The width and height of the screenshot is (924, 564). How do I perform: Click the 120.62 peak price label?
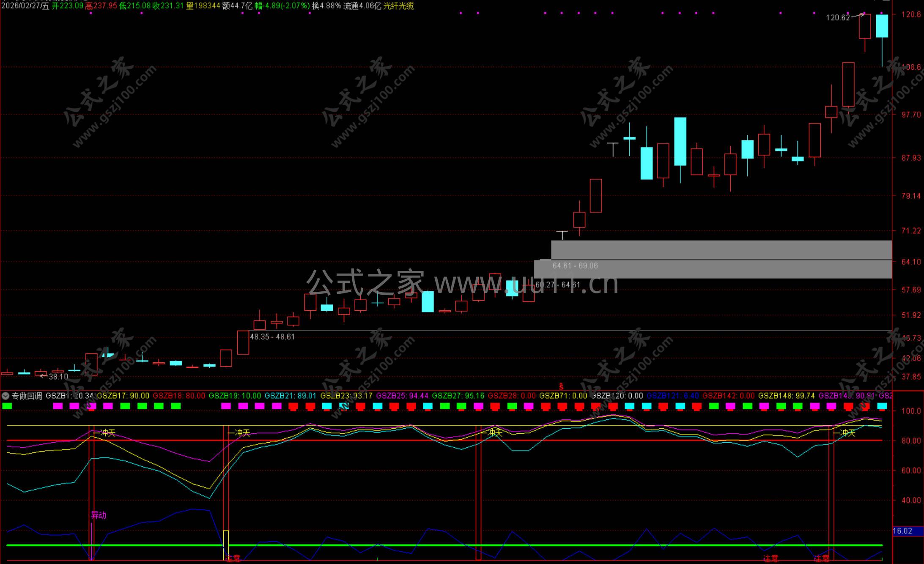[838, 17]
